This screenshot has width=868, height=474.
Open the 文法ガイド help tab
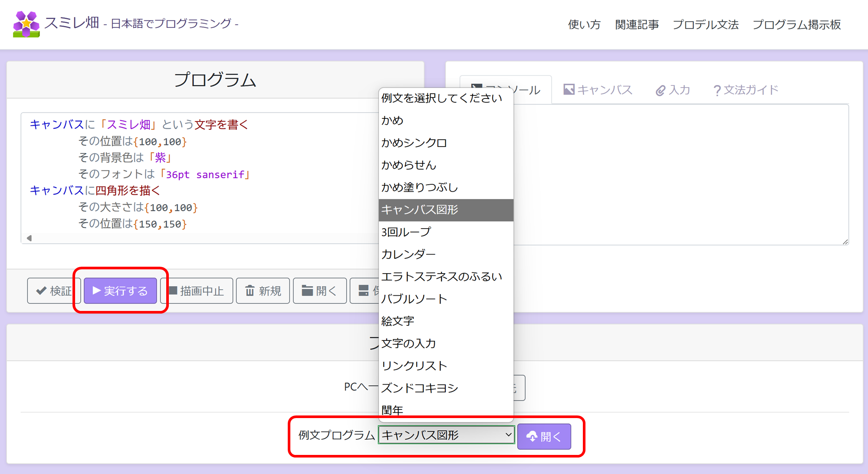(x=746, y=90)
